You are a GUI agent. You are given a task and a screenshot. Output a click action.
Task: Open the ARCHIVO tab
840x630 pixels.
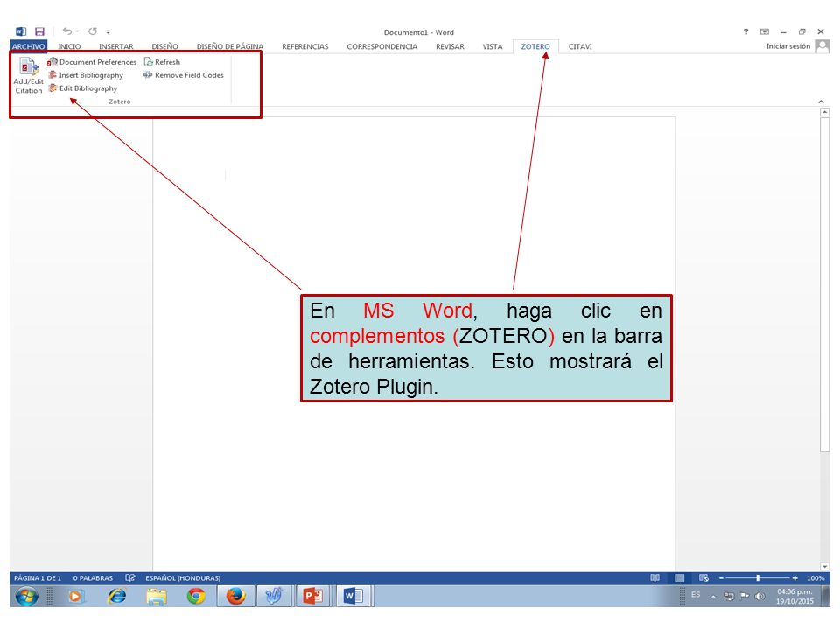28,46
